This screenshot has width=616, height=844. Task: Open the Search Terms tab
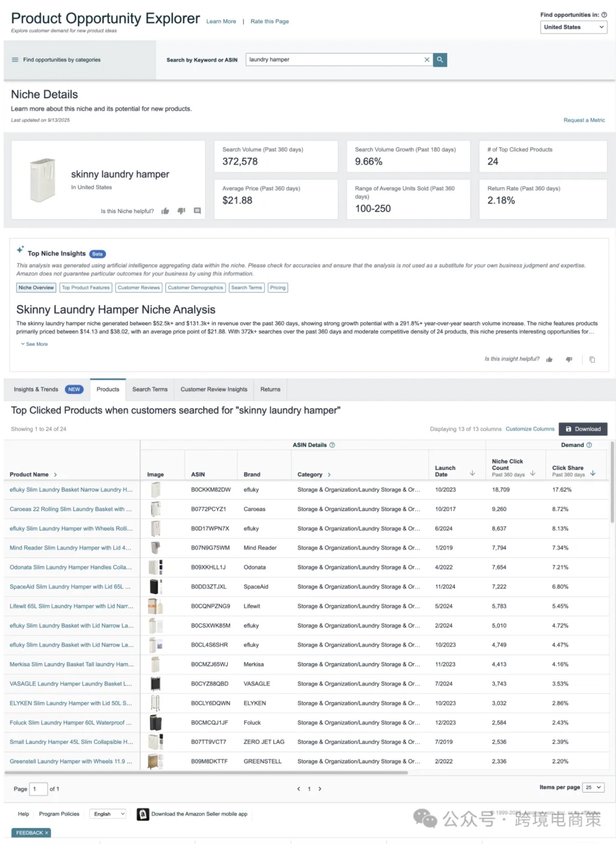tap(150, 390)
